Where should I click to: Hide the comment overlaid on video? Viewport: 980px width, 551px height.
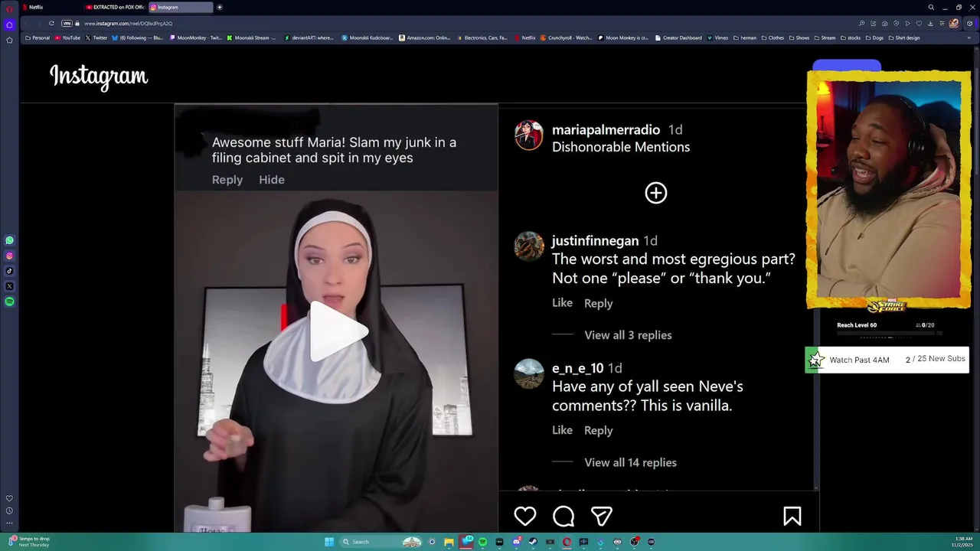[x=271, y=179]
